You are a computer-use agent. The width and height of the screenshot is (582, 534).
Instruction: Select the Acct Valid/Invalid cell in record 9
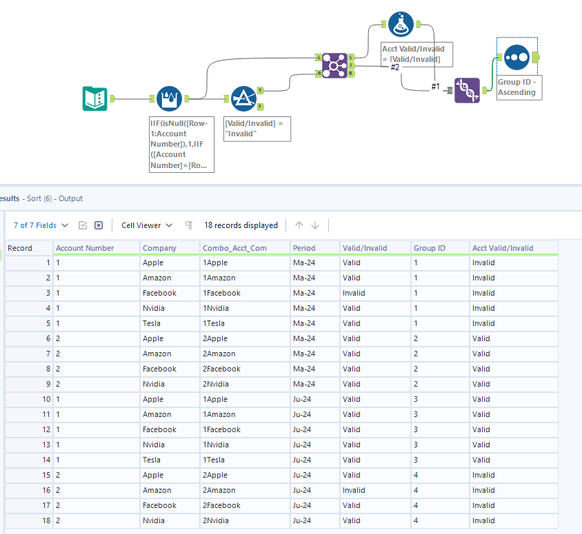click(x=514, y=384)
